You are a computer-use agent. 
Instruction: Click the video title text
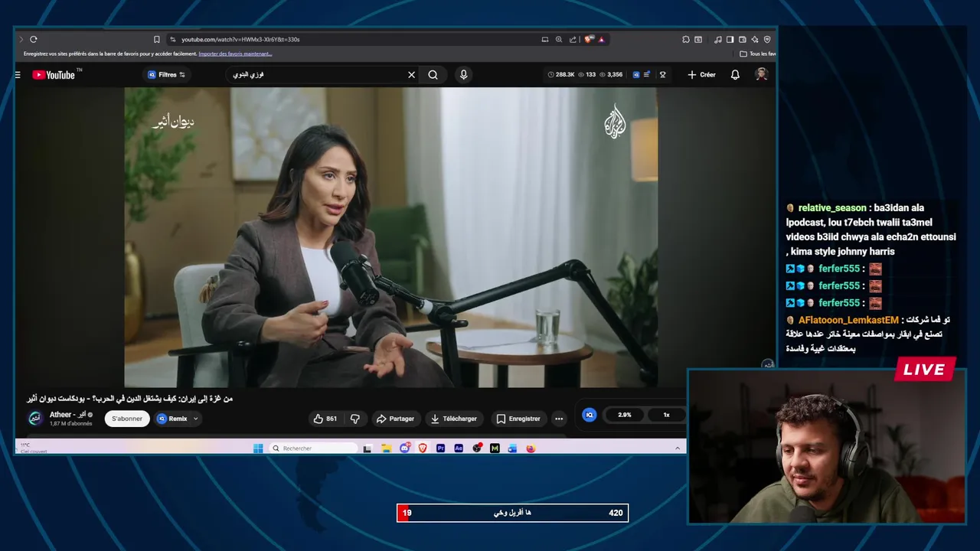pyautogui.click(x=130, y=399)
